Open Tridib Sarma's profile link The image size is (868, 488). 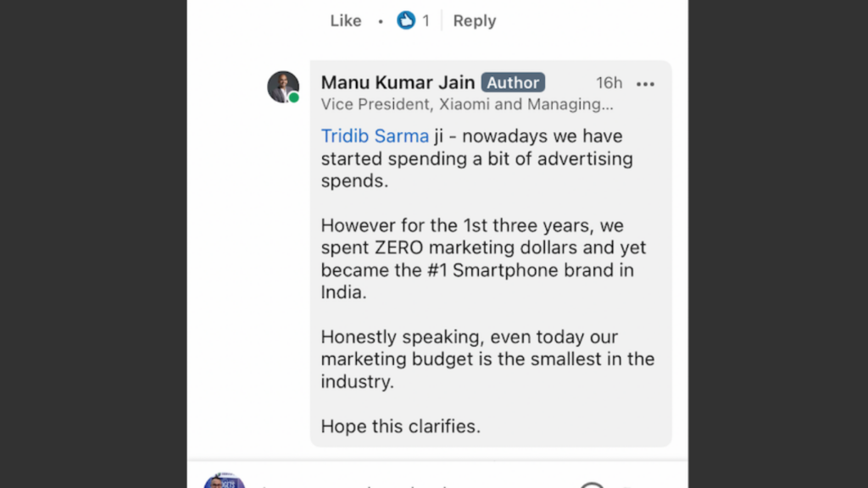375,136
